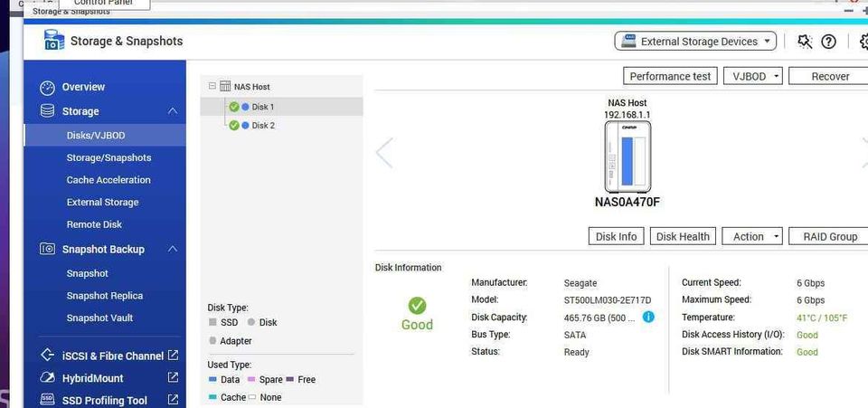The image size is (868, 408).
Task: Open iSCSI & Fibre Channel external link icon
Action: pos(174,355)
